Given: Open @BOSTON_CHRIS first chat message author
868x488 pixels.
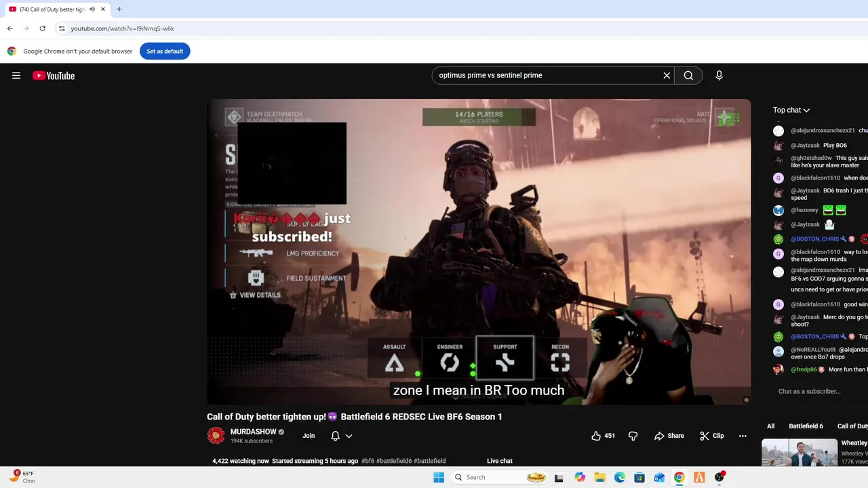Looking at the screenshot, I should [815, 239].
